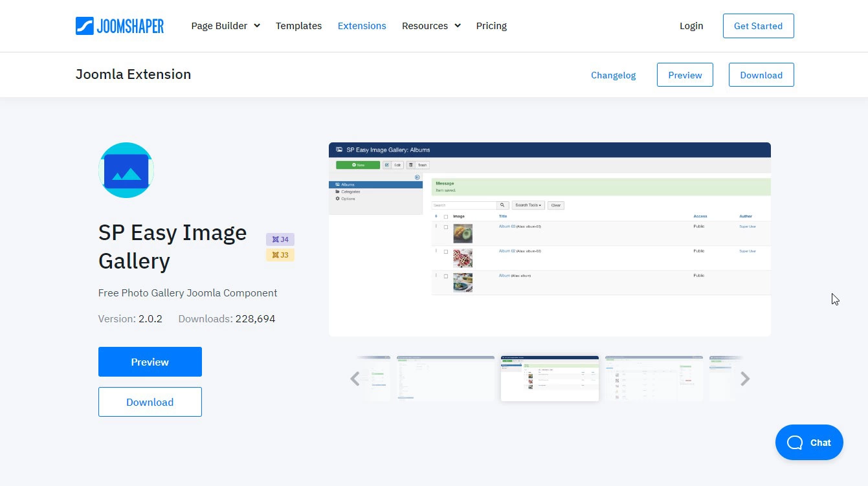The height and width of the screenshot is (486, 868).
Task: Select Options in the screenshot sidebar
Action: pyautogui.click(x=346, y=199)
